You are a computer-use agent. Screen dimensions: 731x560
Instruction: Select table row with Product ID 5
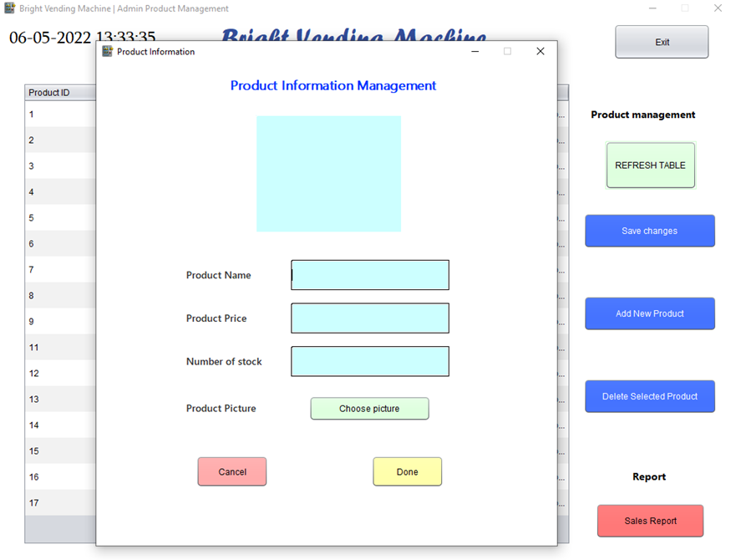tap(61, 218)
